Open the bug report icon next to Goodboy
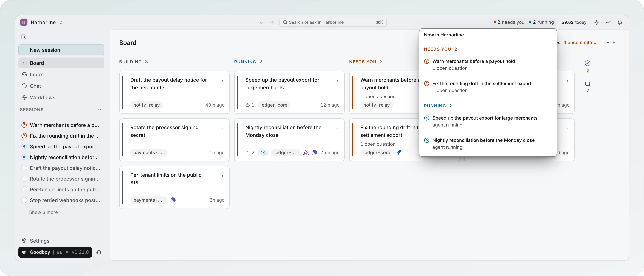 tap(99, 252)
